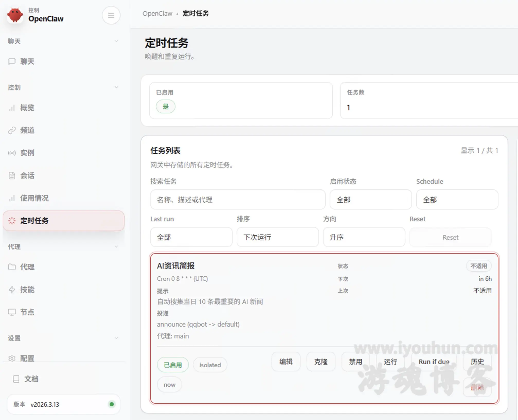This screenshot has height=420, width=518.
Task: Click the isolated tag on the task
Action: click(x=210, y=365)
